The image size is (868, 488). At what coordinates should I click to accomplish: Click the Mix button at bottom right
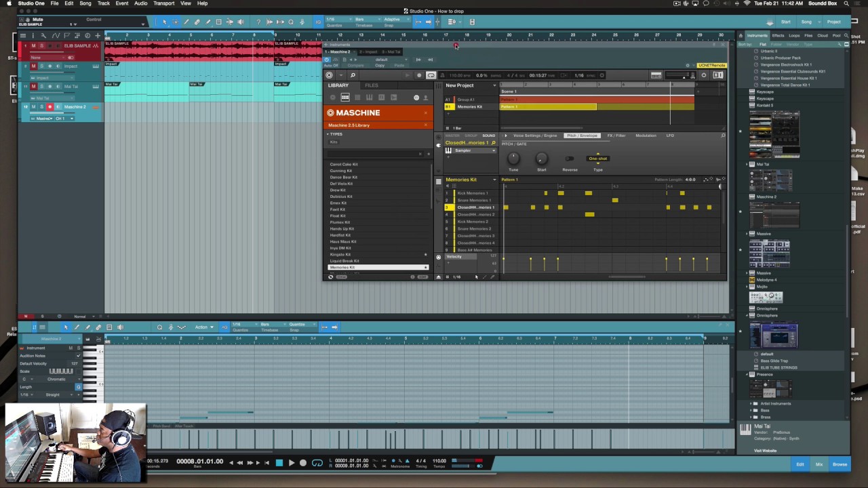pos(819,464)
